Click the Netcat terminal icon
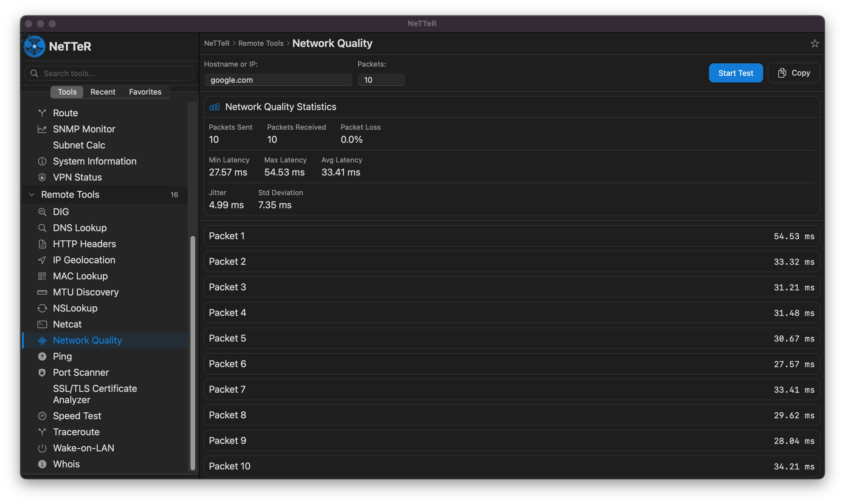The image size is (845, 504). (42, 324)
